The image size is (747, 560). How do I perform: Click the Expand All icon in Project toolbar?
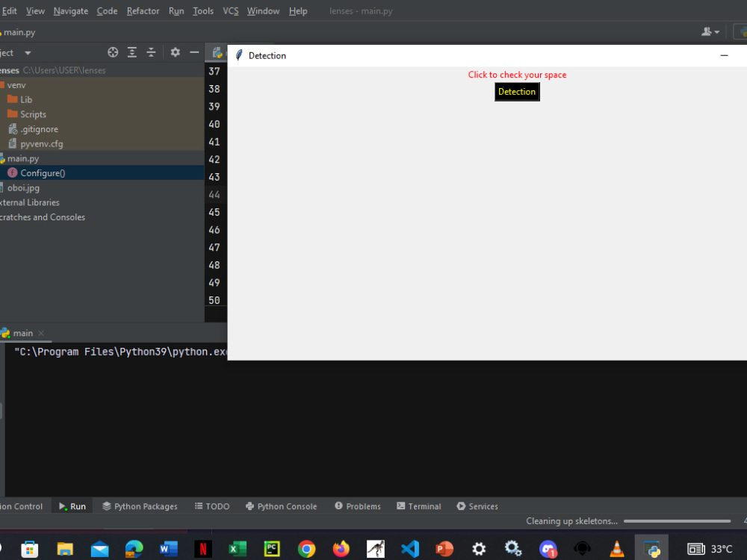click(132, 52)
